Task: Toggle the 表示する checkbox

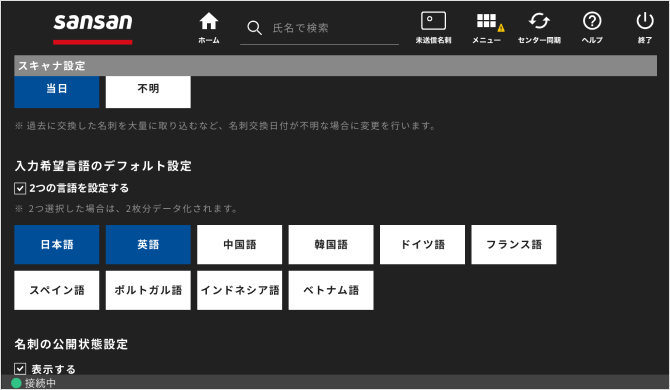Action: (20, 369)
